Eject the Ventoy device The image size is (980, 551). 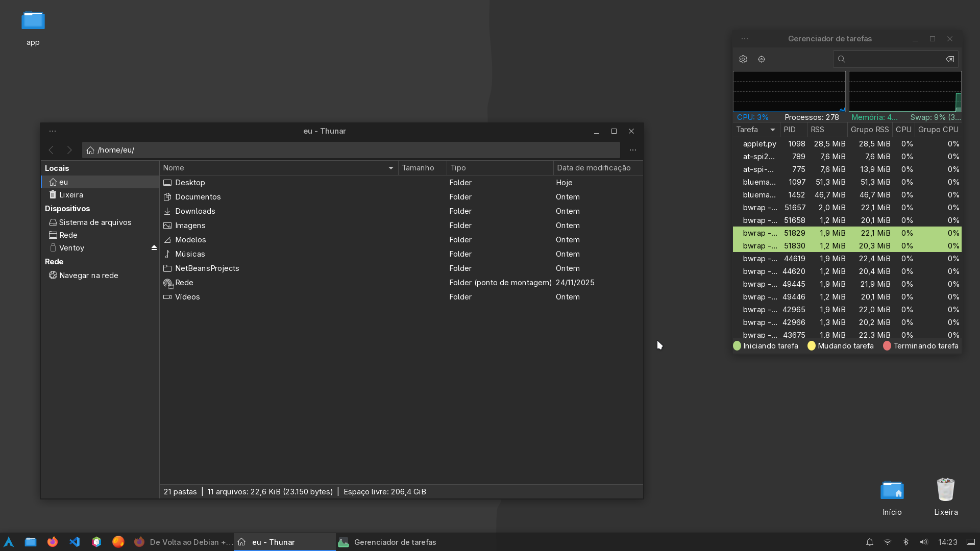point(154,248)
